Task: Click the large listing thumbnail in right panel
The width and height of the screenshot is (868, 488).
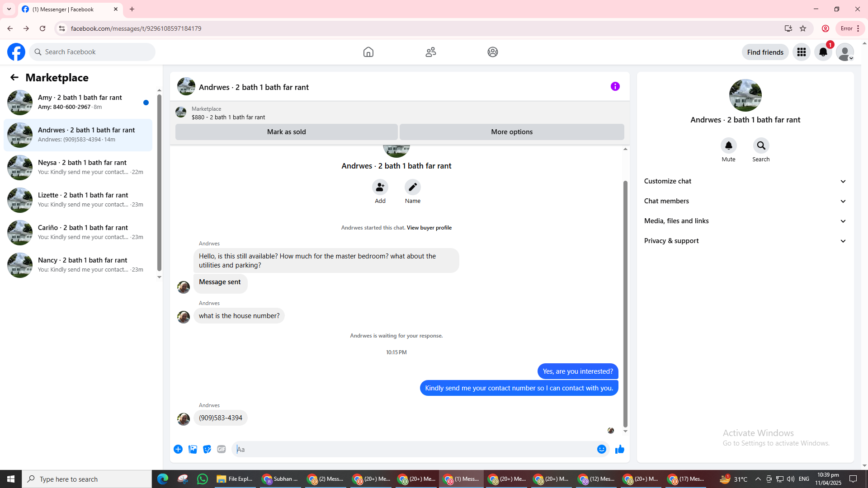Action: (x=745, y=95)
